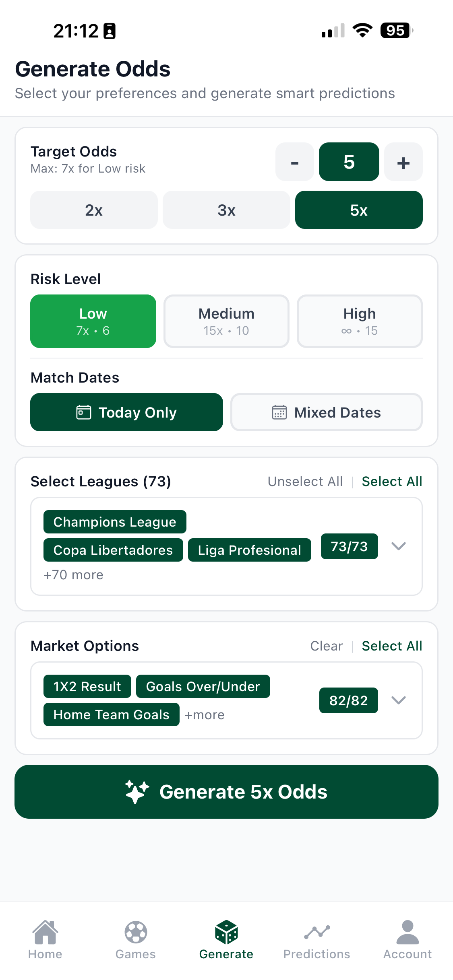The height and width of the screenshot is (980, 453).
Task: Expand the selected leagues list chevron
Action: (x=399, y=546)
